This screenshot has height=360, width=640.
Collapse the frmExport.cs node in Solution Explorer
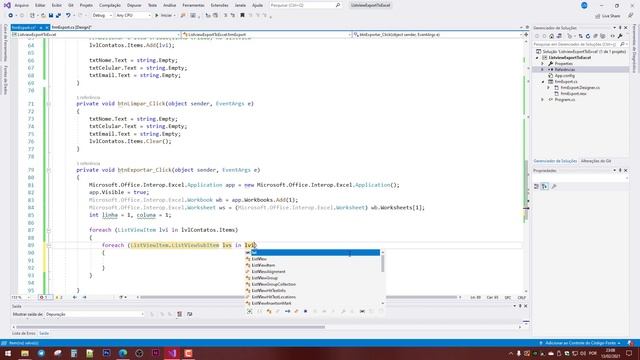pyautogui.click(x=543, y=82)
